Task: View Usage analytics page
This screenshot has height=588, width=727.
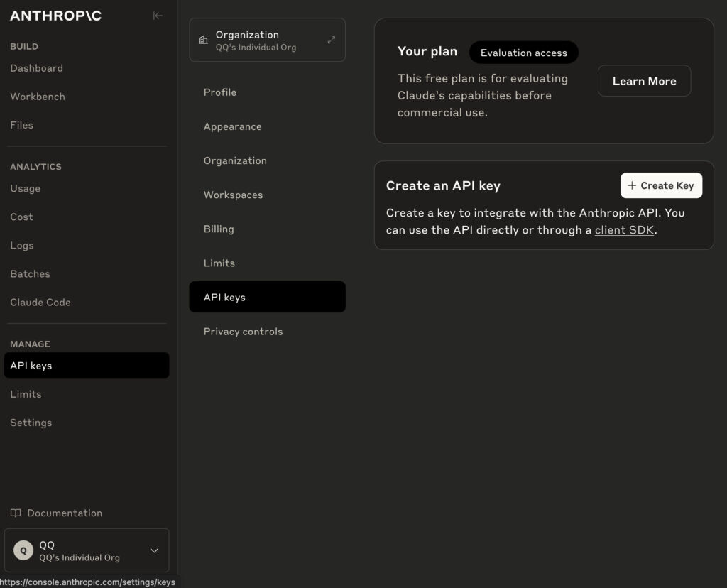Action: click(26, 188)
